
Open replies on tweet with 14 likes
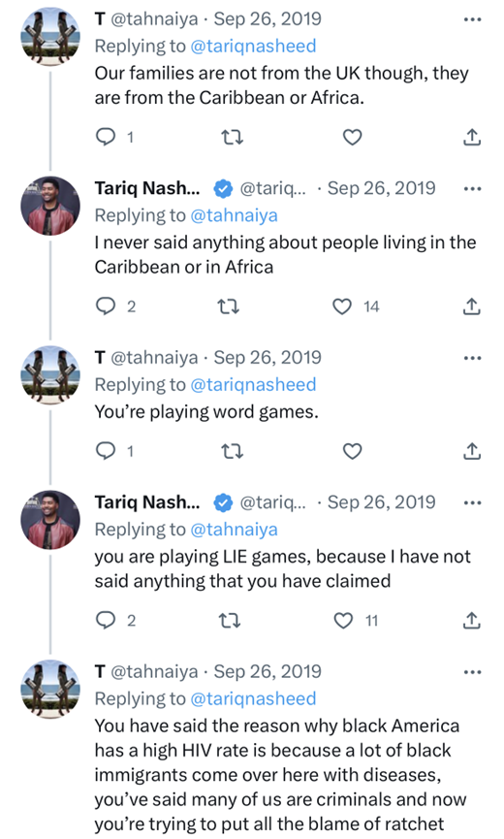coord(106,307)
